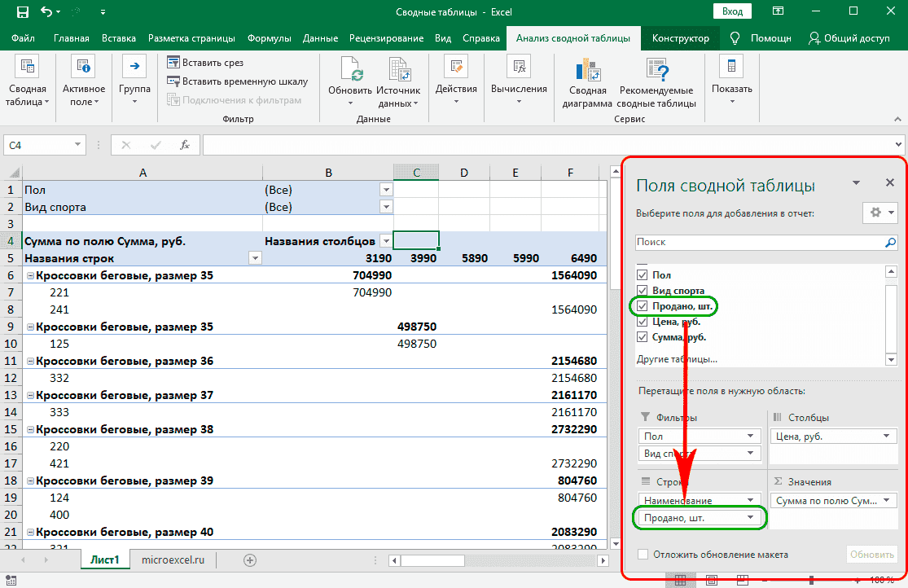Open the Вычисления calculations icon
This screenshot has height=588, width=908.
click(519, 68)
